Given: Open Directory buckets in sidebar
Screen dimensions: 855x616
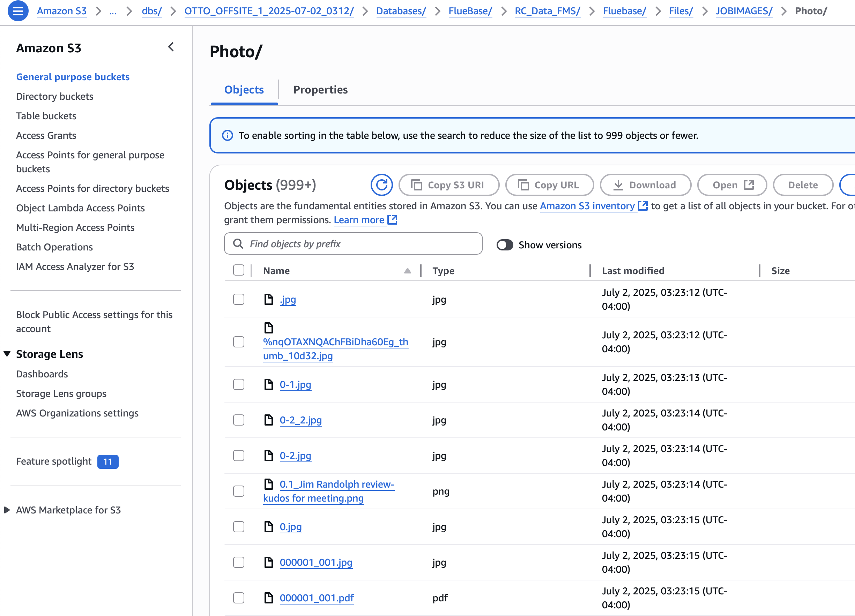Looking at the screenshot, I should coord(55,97).
